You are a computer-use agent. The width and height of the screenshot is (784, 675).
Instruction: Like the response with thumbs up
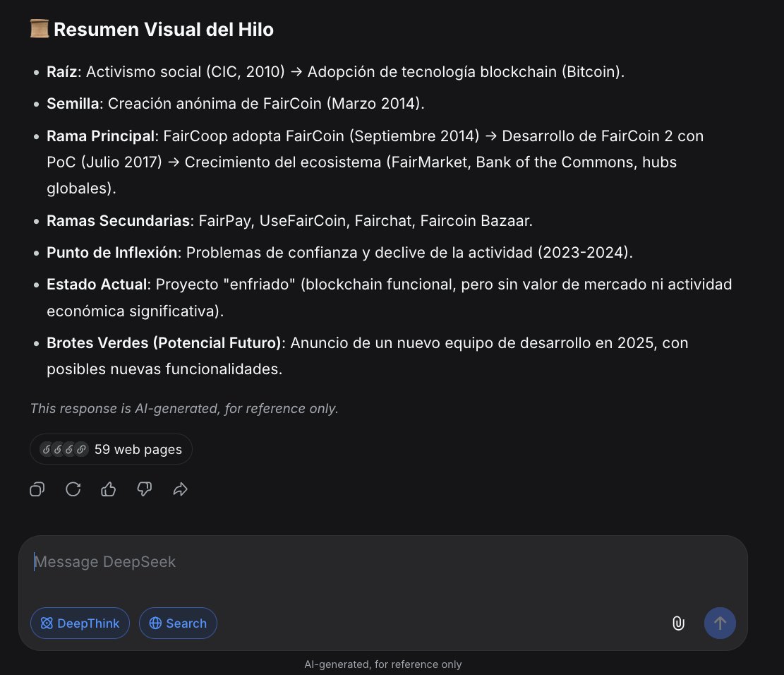[109, 489]
